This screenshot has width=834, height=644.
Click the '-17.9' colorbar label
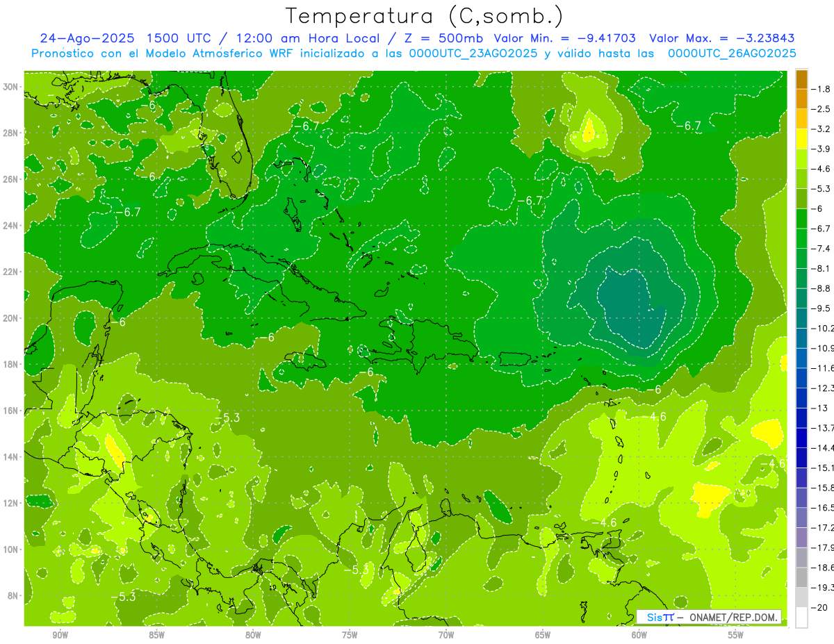[824, 547]
